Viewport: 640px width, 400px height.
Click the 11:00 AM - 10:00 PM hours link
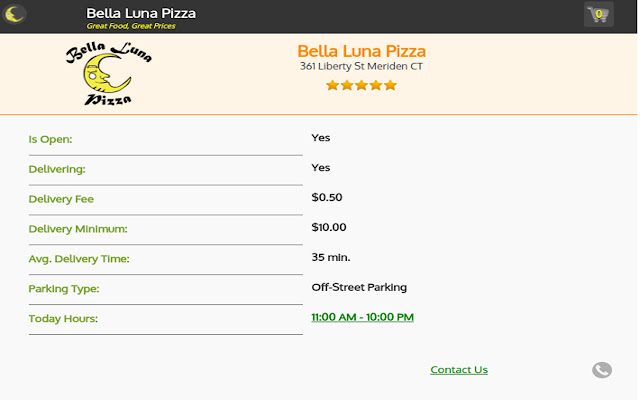tap(362, 317)
